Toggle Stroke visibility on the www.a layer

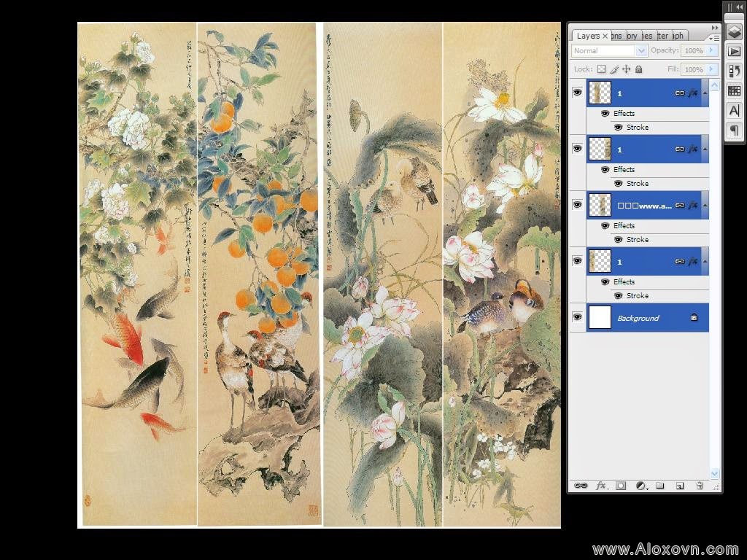click(619, 239)
